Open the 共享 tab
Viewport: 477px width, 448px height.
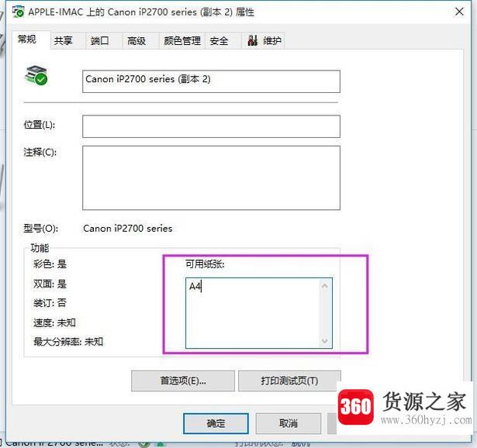67,41
